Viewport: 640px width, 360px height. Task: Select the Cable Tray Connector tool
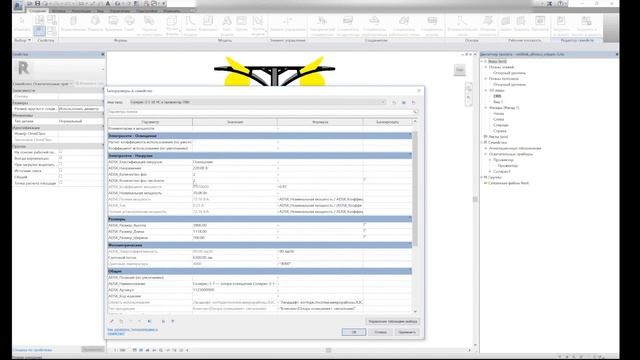404,25
